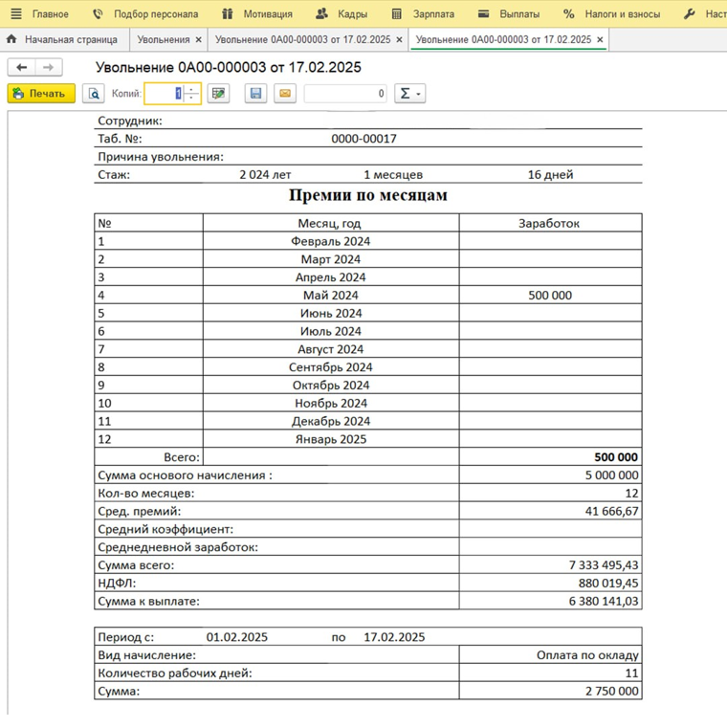Screen dimensions: 727x728
Task: Navigate forward with the right arrow
Action: click(48, 67)
